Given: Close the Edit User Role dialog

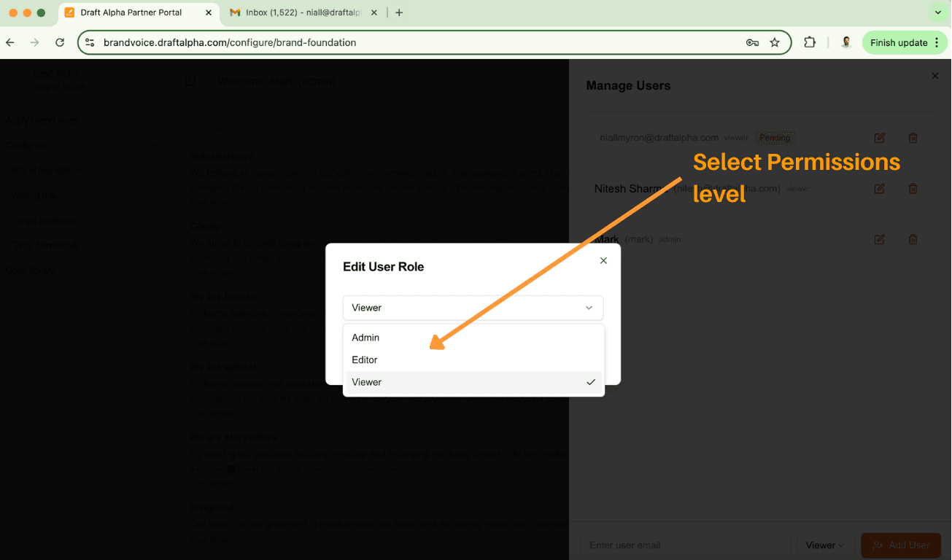Looking at the screenshot, I should [603, 260].
